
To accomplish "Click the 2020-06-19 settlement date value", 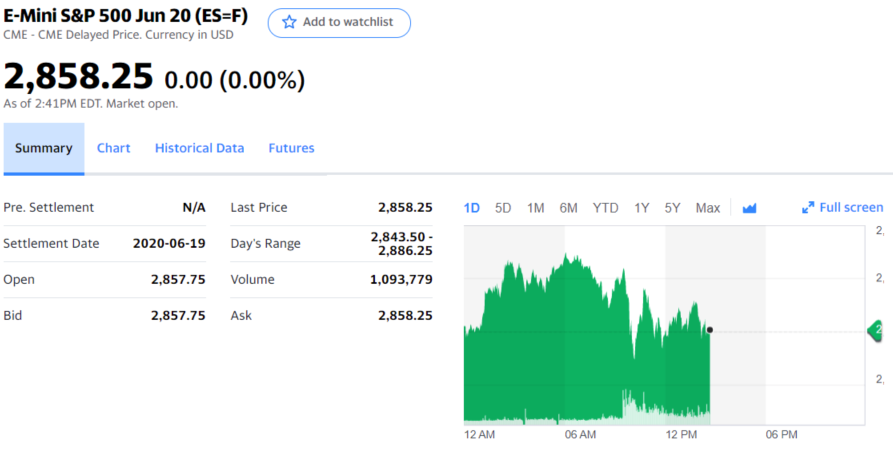I will (169, 243).
